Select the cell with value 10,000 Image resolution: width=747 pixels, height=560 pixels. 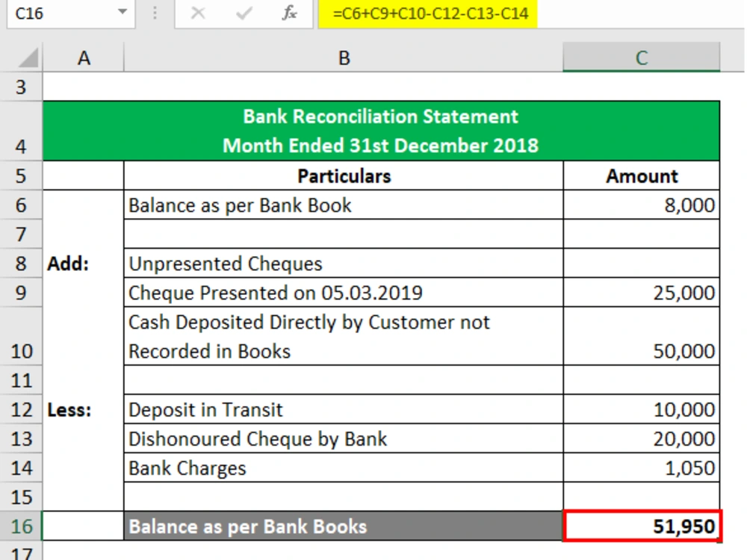click(641, 409)
